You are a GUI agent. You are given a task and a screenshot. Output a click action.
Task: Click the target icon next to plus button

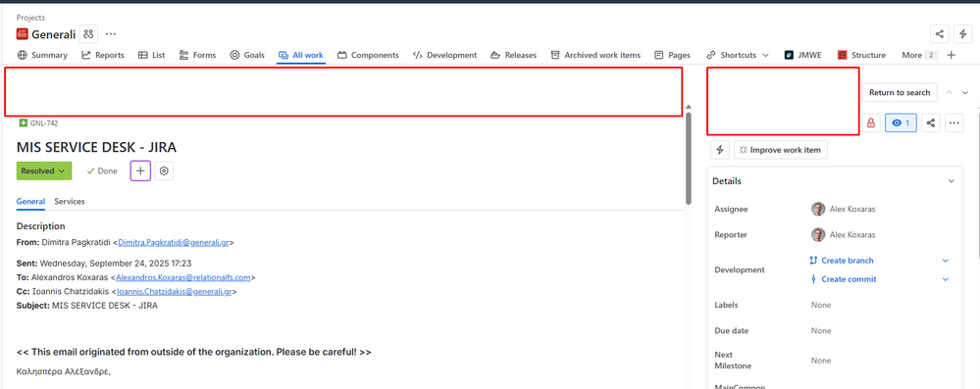point(165,170)
